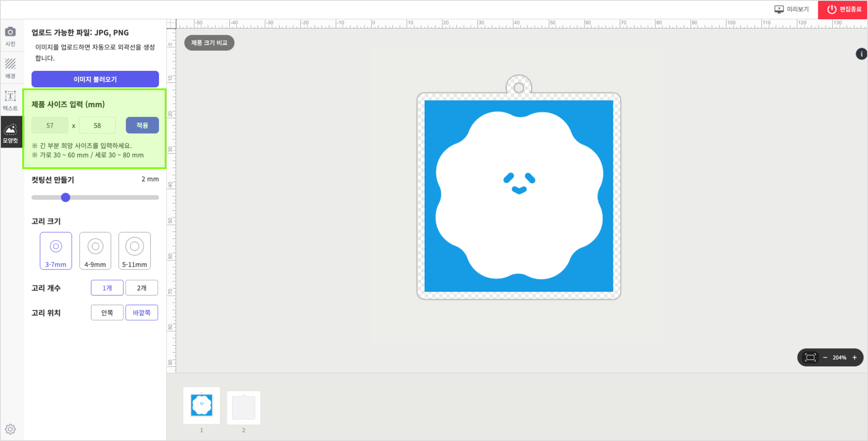Select 3-7mm ring size option
Viewport: 868px width, 441px height.
point(56,251)
